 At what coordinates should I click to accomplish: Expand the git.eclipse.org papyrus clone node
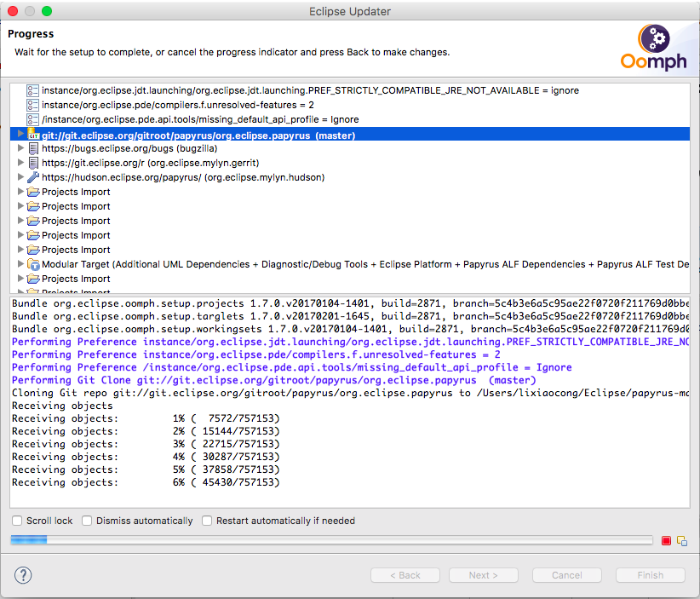coord(21,134)
